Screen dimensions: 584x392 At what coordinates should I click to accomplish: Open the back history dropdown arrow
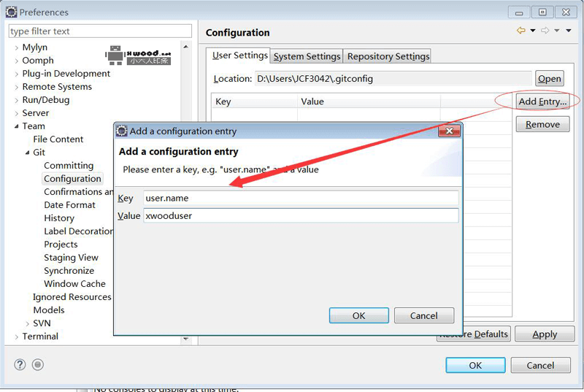tap(533, 31)
